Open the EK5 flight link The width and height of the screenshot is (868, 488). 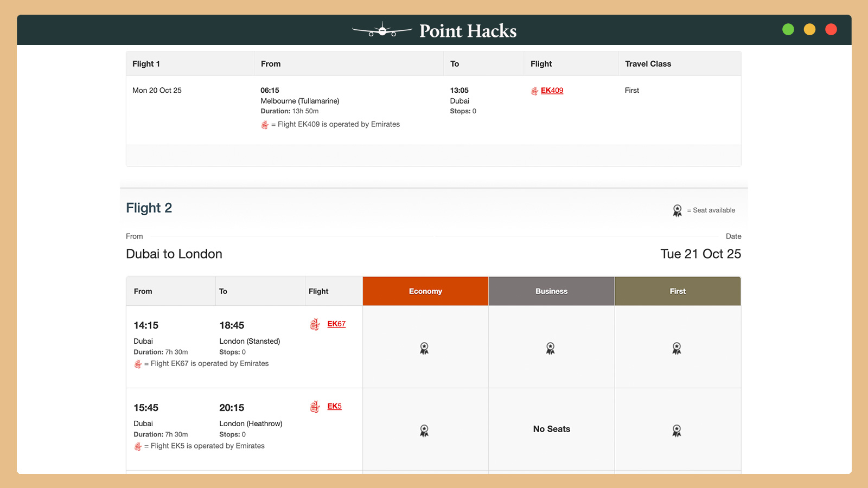click(x=334, y=406)
